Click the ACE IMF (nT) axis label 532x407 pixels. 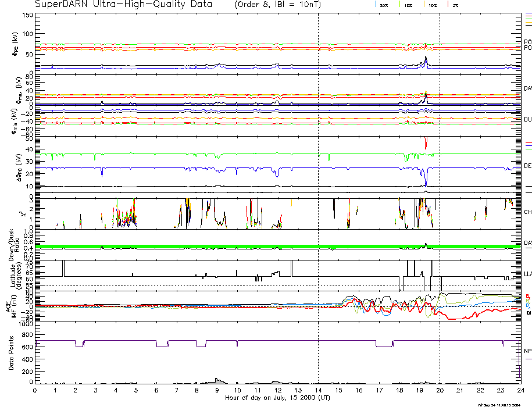coord(11,305)
